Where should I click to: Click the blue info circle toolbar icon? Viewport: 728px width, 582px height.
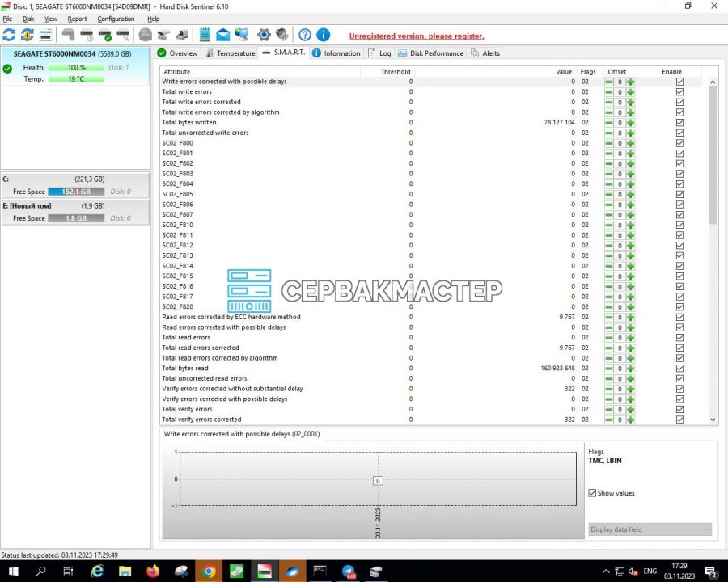[x=323, y=35]
